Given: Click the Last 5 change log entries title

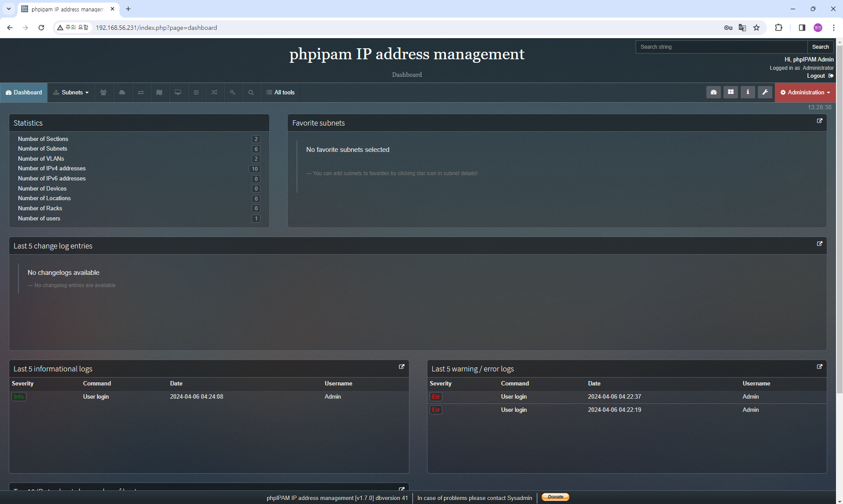Looking at the screenshot, I should (x=53, y=246).
